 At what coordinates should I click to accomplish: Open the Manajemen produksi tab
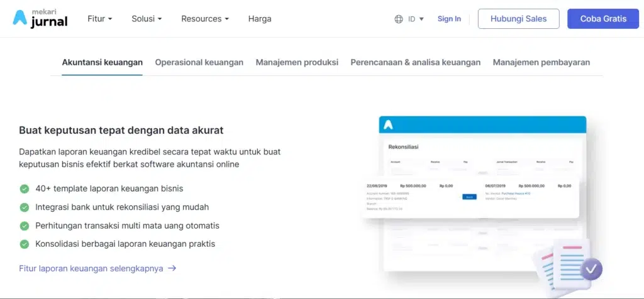point(297,62)
